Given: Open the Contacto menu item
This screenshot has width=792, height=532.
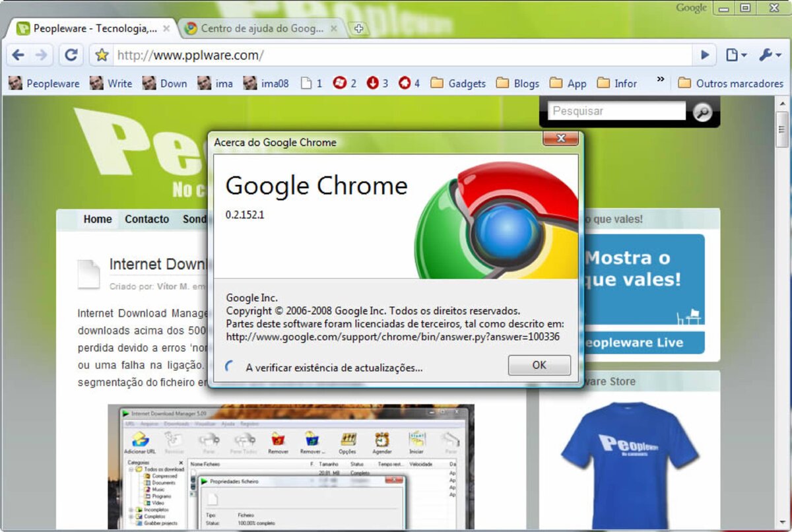Looking at the screenshot, I should (147, 219).
